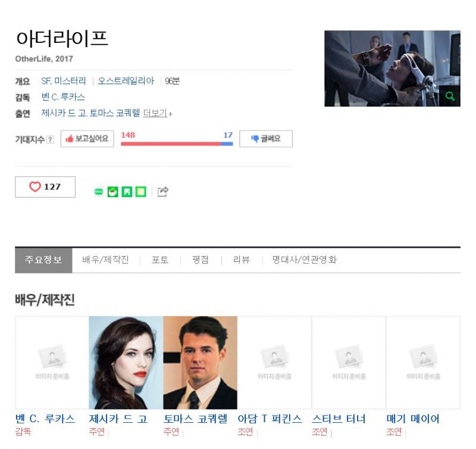Open the 포토 tab
Screen dimensions: 476x449
pos(160,260)
